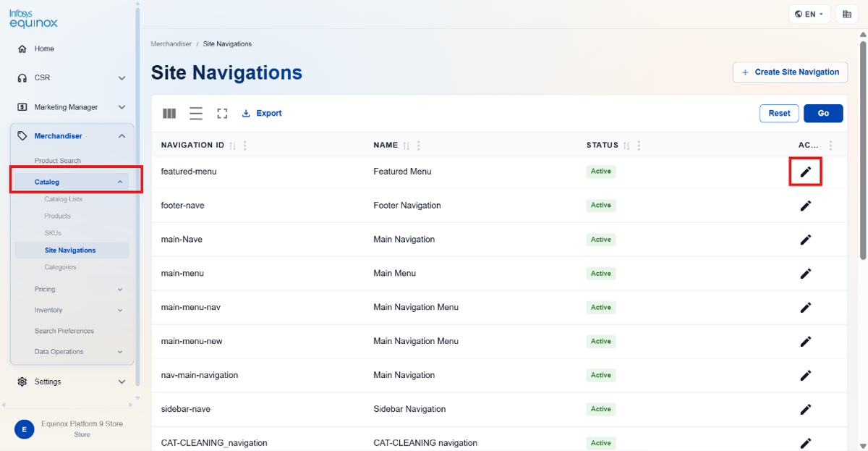This screenshot has width=868, height=451.
Task: Edit the featured-menu row with the pencil icon
Action: [x=805, y=172]
